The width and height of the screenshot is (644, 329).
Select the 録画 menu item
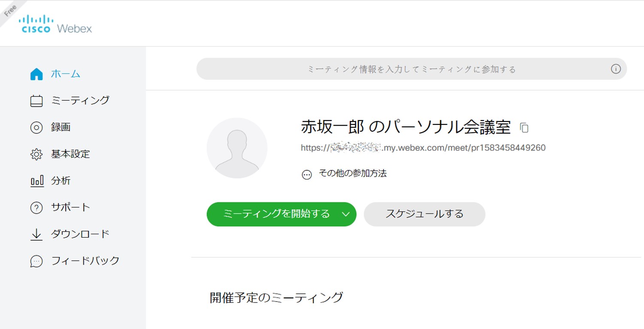click(61, 127)
